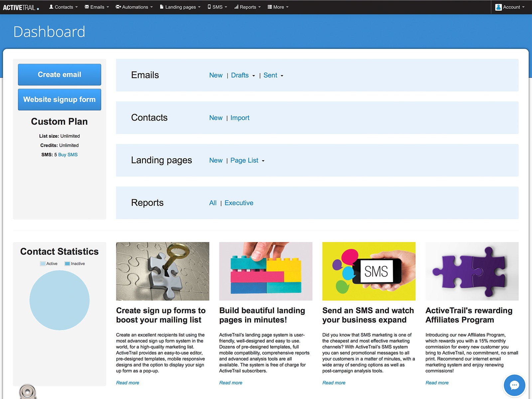Click the Contacts person icon in navbar
The image size is (532, 399).
[x=51, y=7]
